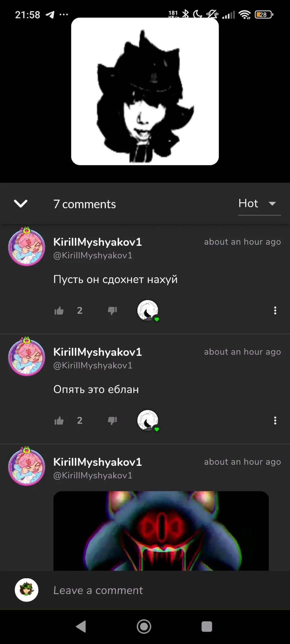Open the @KirillMyshyakov1 handle in the second comment
The height and width of the screenshot is (644, 290).
click(x=93, y=365)
